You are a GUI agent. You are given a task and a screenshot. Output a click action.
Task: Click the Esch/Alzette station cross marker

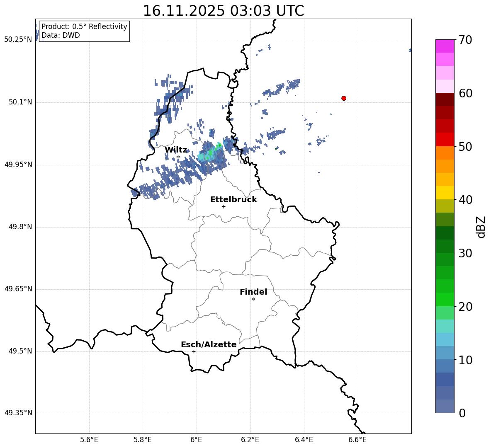[194, 351]
